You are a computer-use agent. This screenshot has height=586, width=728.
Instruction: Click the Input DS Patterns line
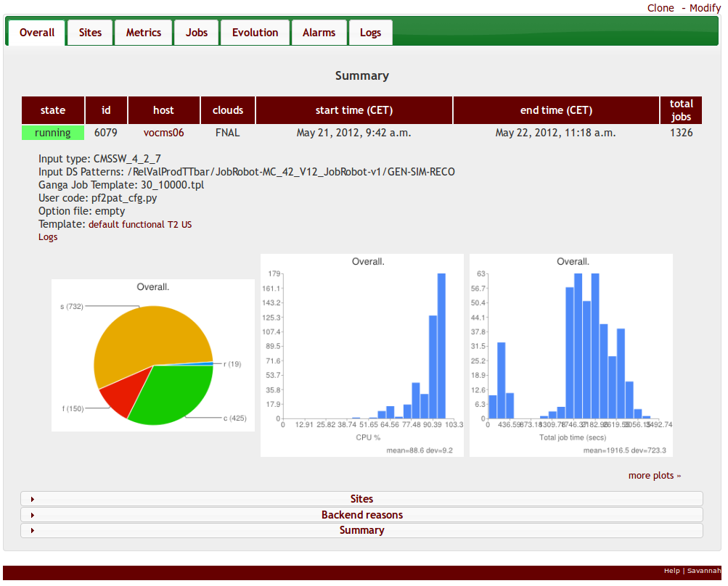247,172
